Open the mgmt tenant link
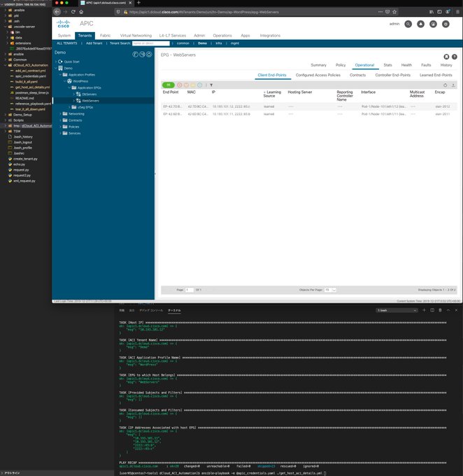The width and height of the screenshot is (463, 476). [235, 43]
